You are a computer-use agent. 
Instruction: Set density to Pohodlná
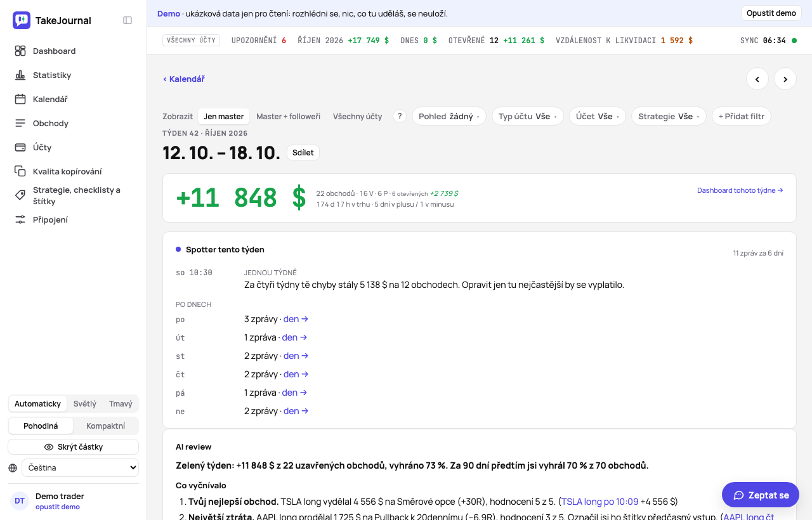(x=41, y=426)
